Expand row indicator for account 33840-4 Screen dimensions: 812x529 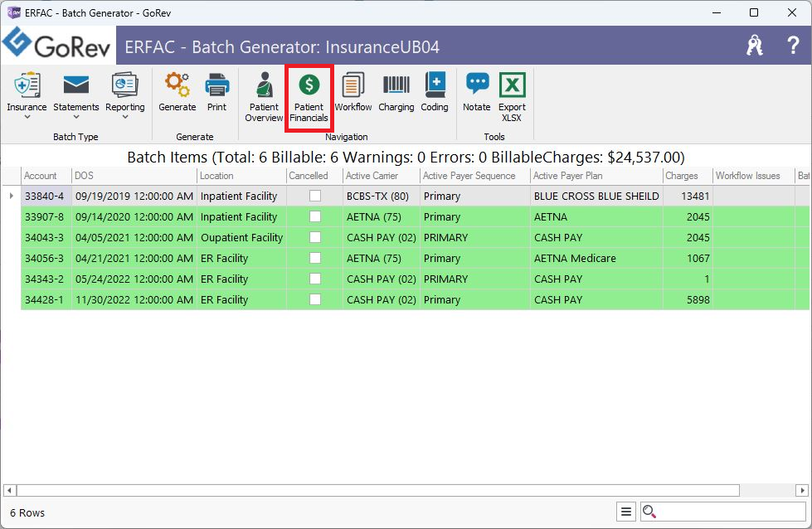(x=12, y=196)
